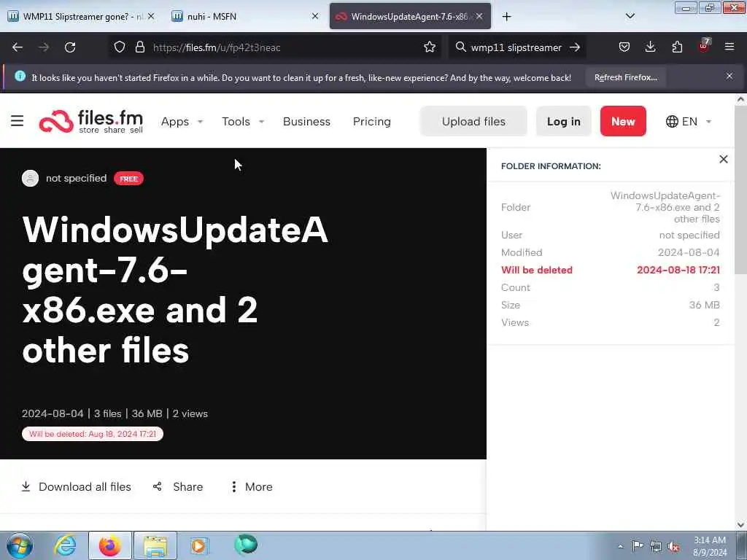Open the Pricing menu item

(x=371, y=122)
